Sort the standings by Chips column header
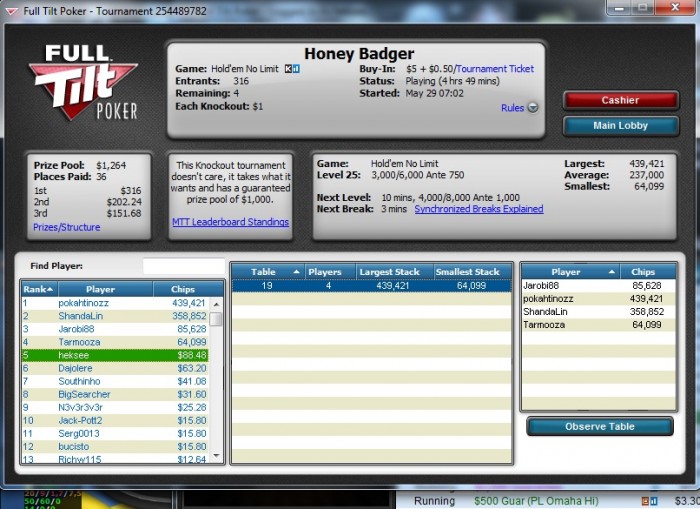700x509 pixels. [188, 289]
